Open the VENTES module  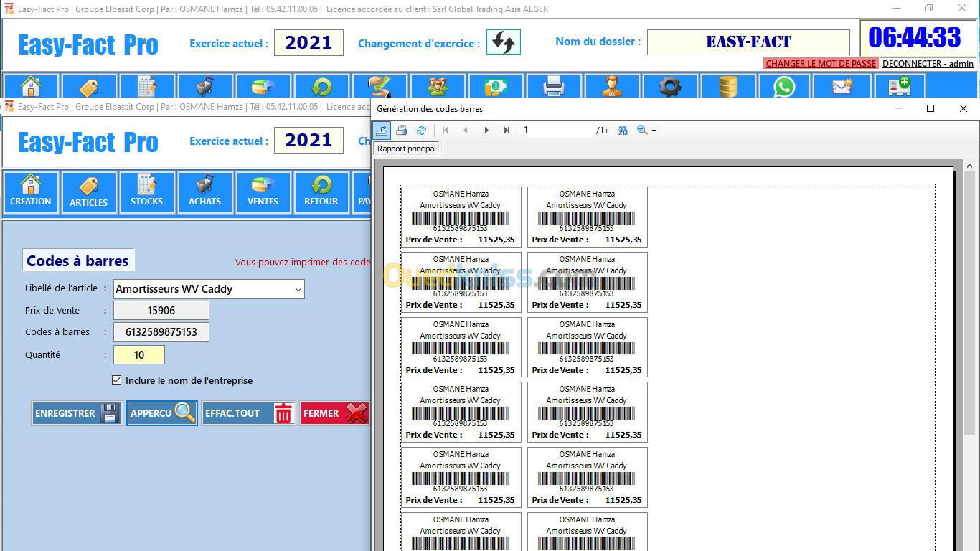point(263,192)
